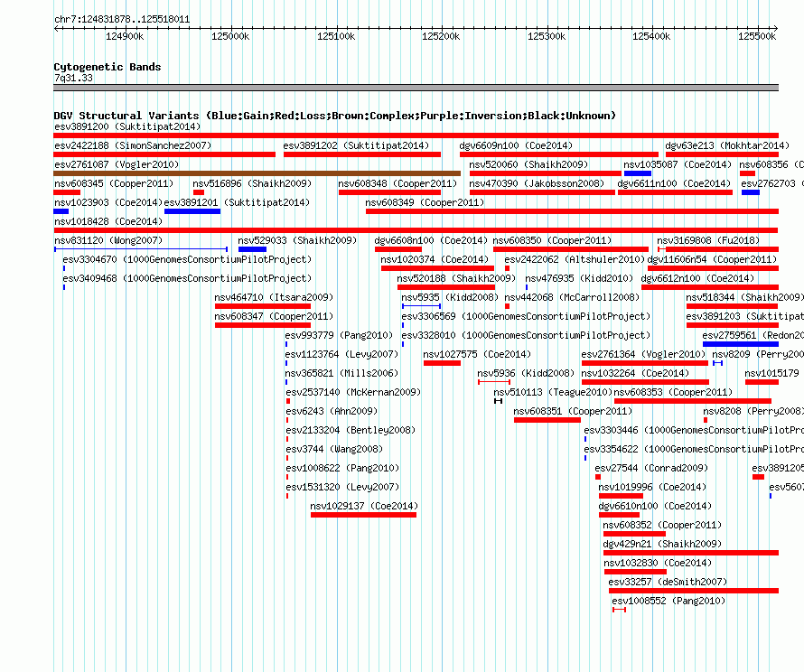Click nsv470390 (Jakobsson2008) label

pyautogui.click(x=537, y=183)
